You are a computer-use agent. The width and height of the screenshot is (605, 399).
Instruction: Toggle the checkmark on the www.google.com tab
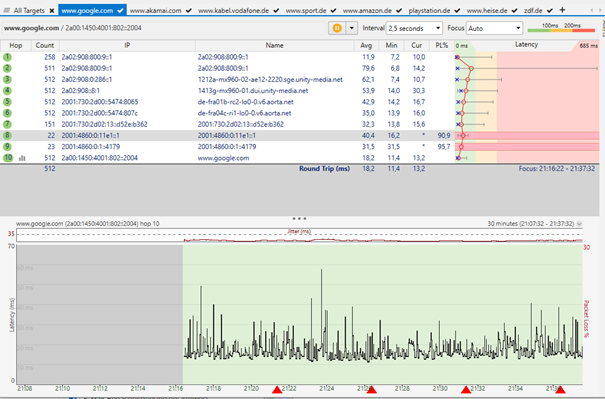[x=120, y=10]
